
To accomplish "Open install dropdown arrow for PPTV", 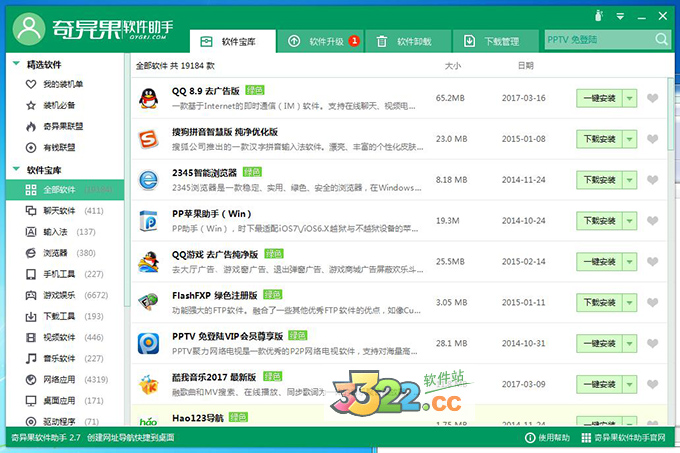I will coord(630,343).
